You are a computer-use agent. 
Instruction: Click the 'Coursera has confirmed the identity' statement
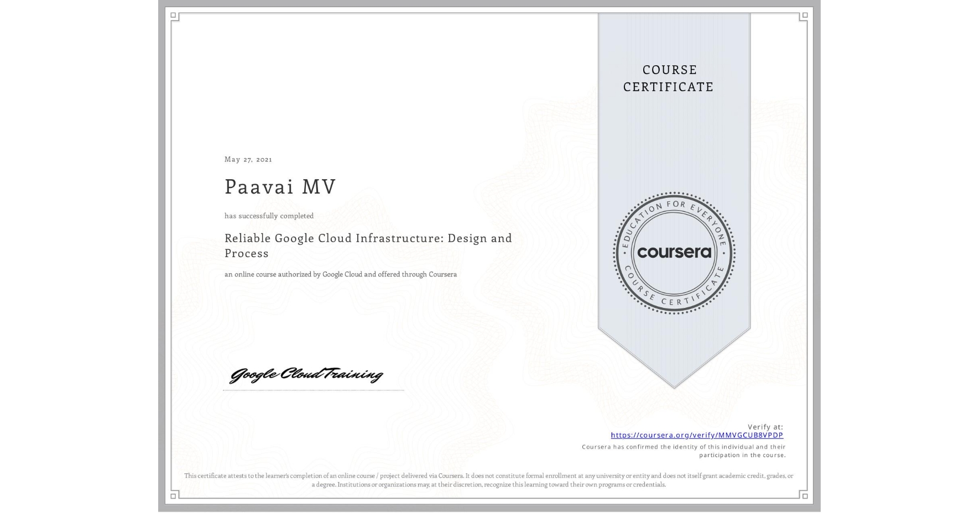pos(684,451)
